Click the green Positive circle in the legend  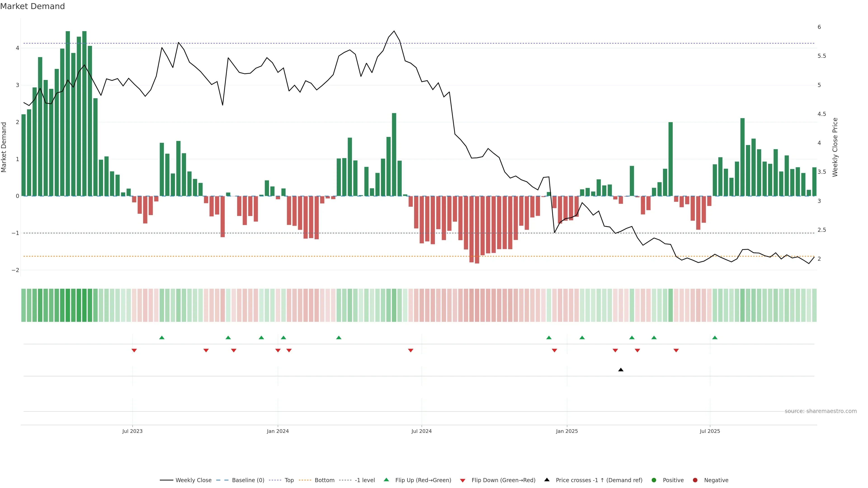[x=654, y=480]
